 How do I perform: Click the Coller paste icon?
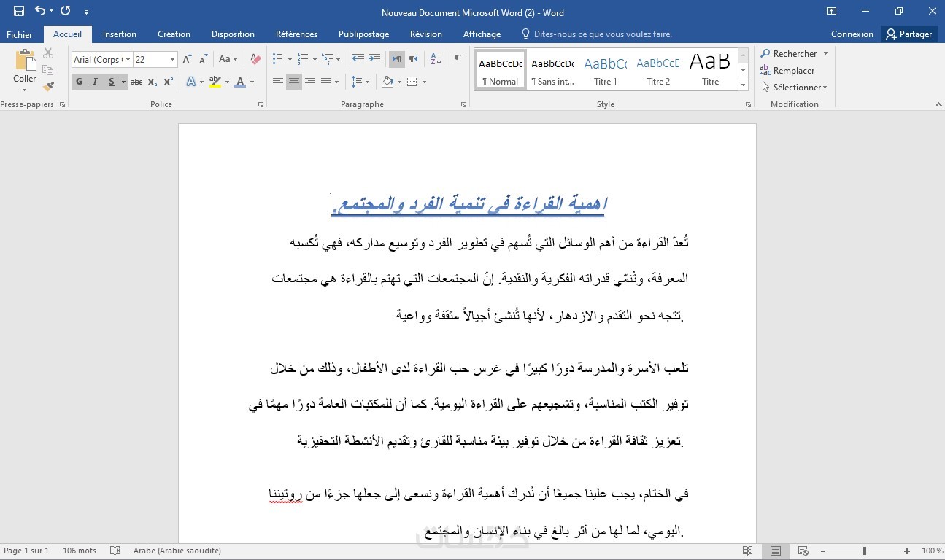coord(25,61)
